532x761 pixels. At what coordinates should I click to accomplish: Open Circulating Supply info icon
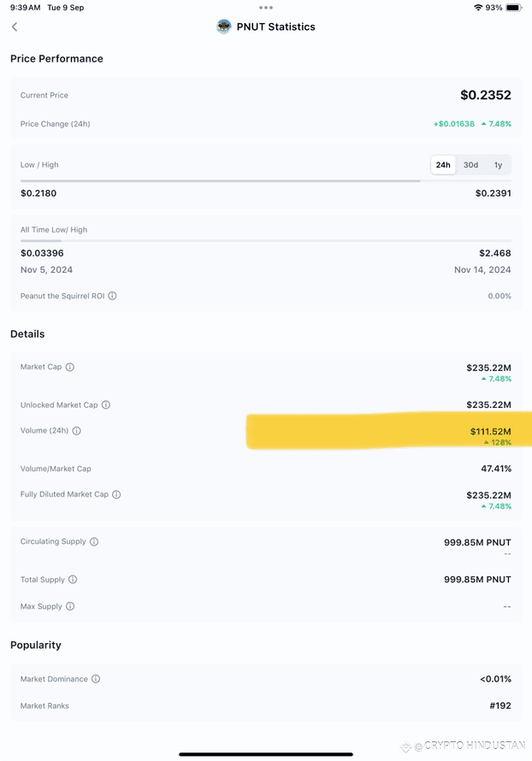(94, 541)
